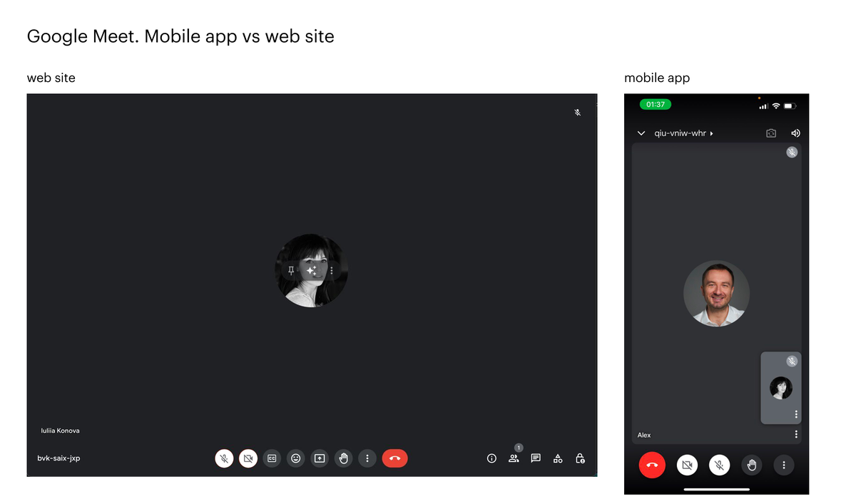Open Alex tile three-dot menu
Viewport: 856px width, 504px height.
[796, 434]
